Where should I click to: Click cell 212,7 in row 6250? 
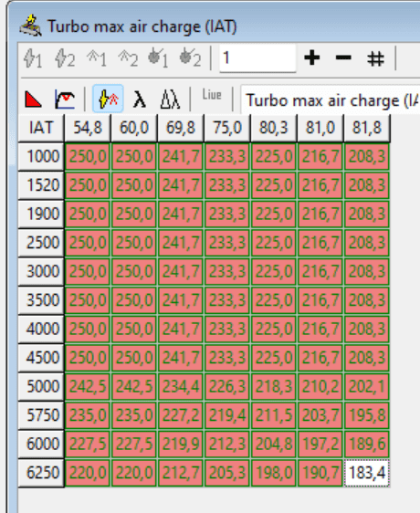tap(181, 473)
